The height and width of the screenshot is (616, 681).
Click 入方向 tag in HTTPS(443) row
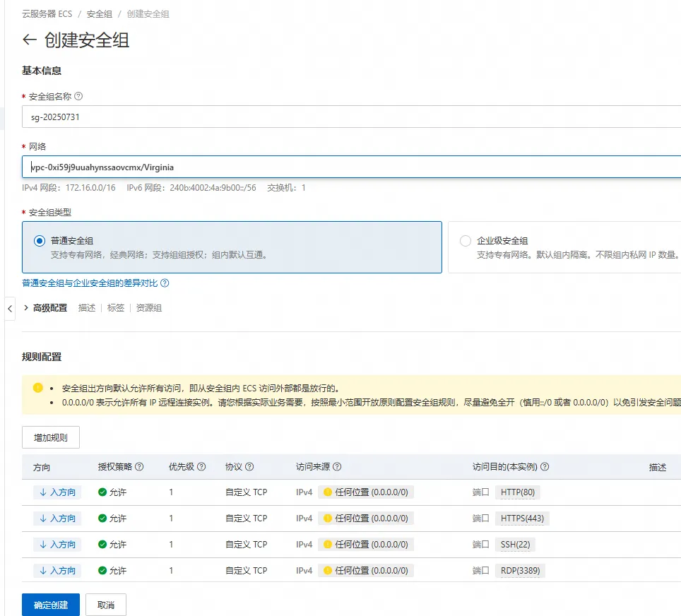click(57, 519)
